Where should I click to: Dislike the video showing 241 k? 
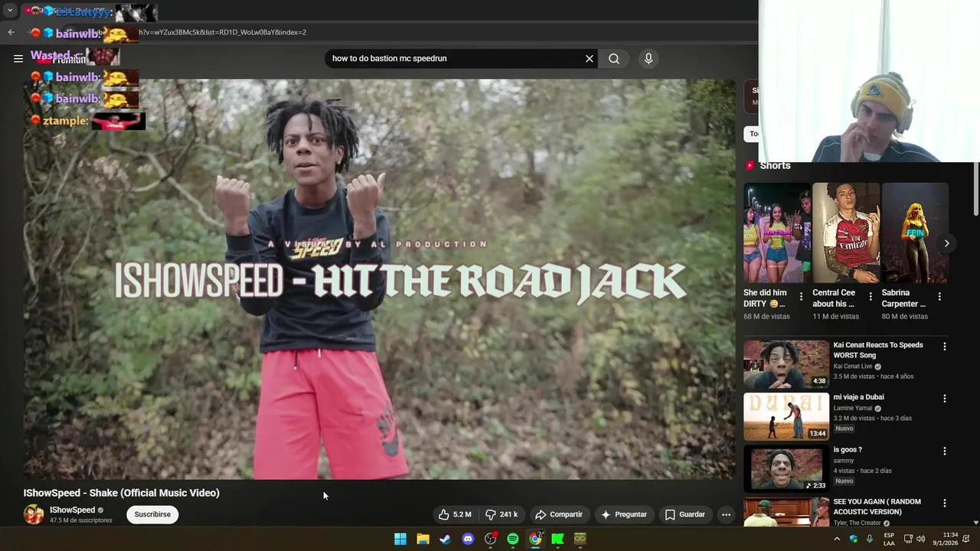[501, 514]
